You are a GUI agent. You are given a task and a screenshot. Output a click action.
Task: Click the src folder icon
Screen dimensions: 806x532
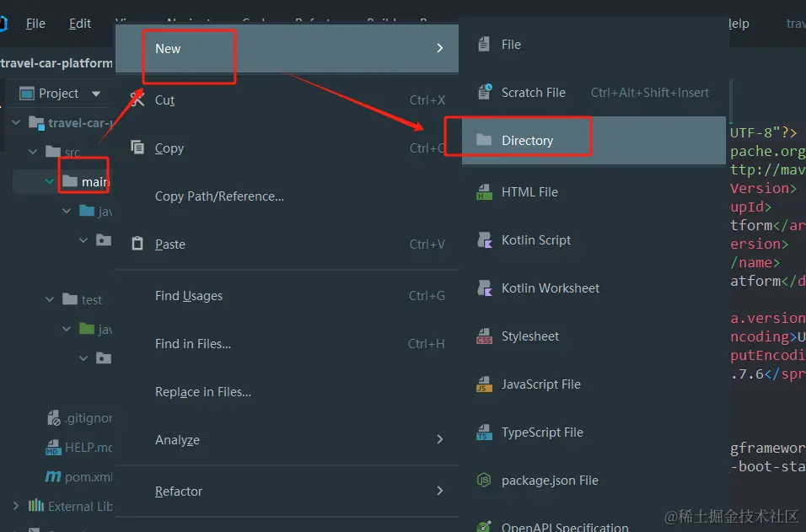(53, 151)
